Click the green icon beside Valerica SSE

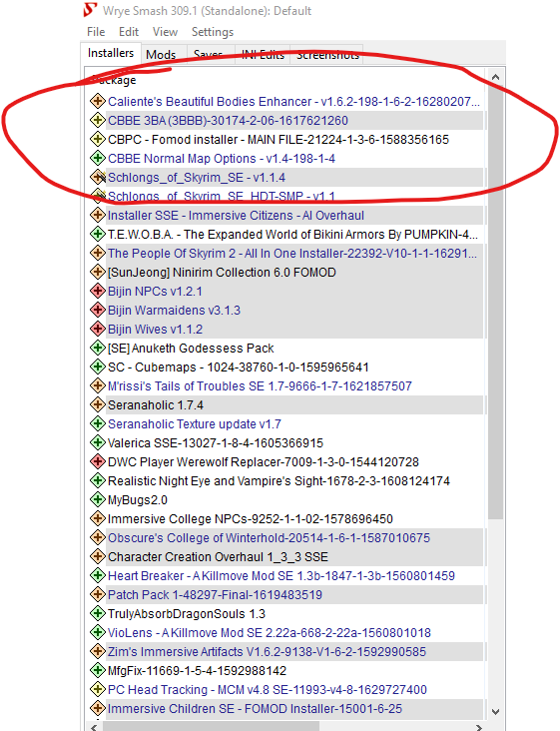[x=98, y=442]
